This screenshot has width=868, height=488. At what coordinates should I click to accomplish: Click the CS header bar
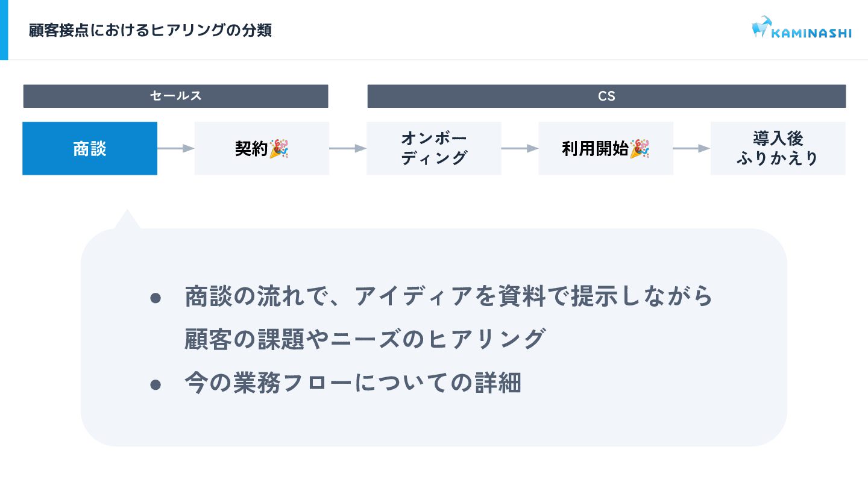pyautogui.click(x=606, y=96)
